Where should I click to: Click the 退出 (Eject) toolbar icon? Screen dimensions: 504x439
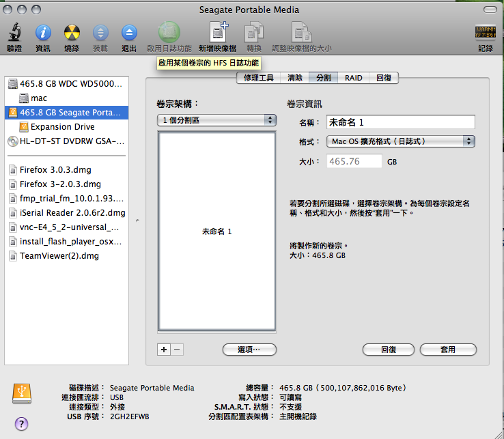tap(129, 33)
